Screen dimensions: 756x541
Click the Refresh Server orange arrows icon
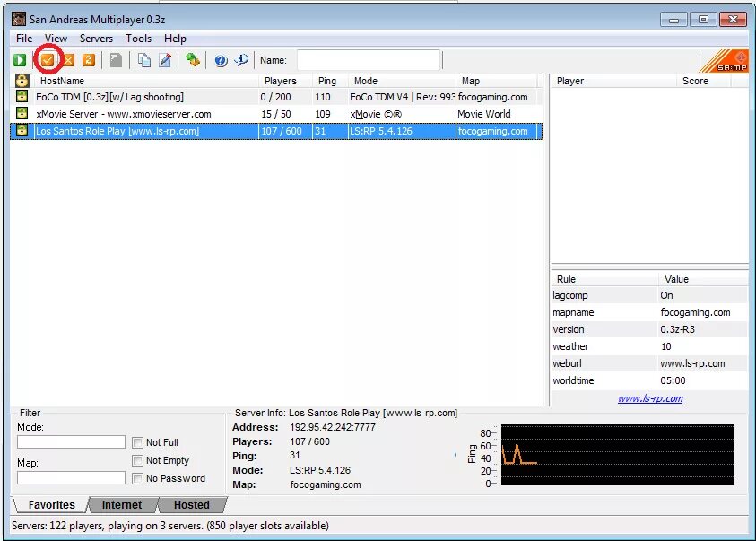tap(89, 60)
